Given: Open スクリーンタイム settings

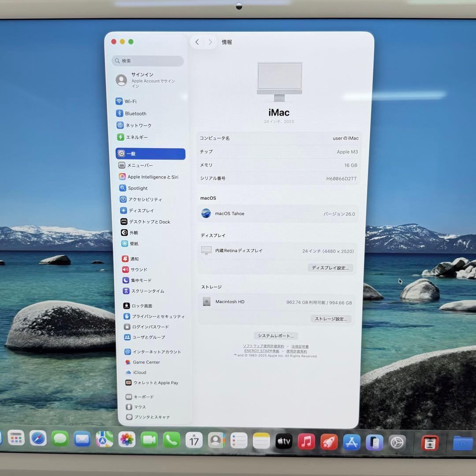Looking at the screenshot, I should (144, 291).
